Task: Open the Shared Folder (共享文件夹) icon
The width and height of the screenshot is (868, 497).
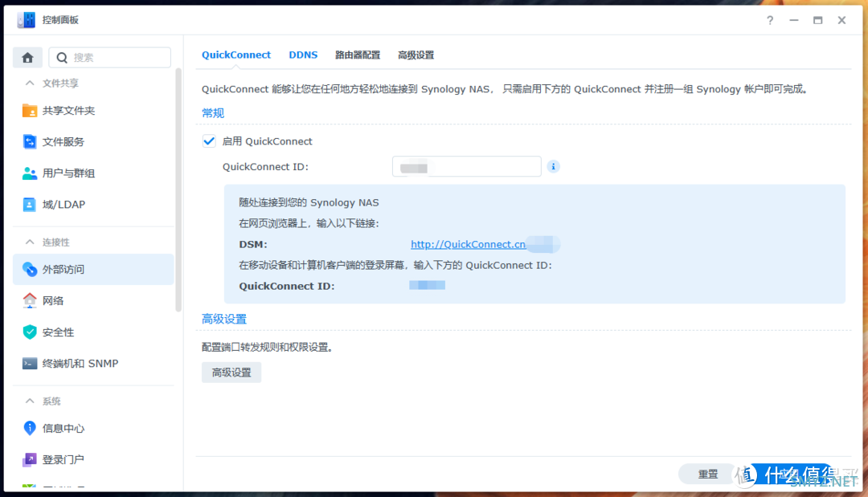Action: 30,111
